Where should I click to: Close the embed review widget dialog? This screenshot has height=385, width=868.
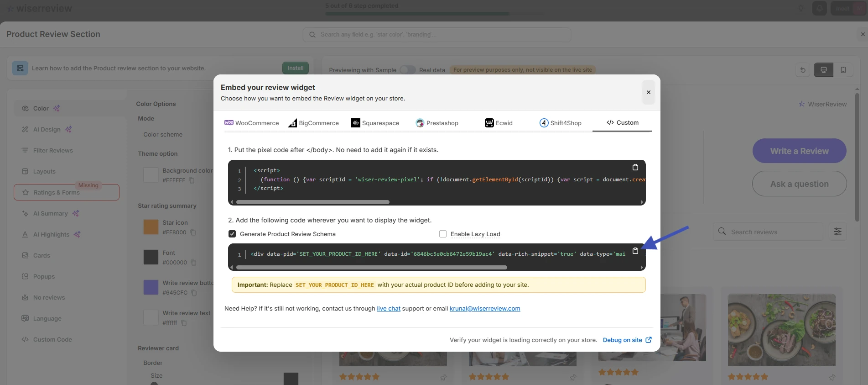click(648, 92)
